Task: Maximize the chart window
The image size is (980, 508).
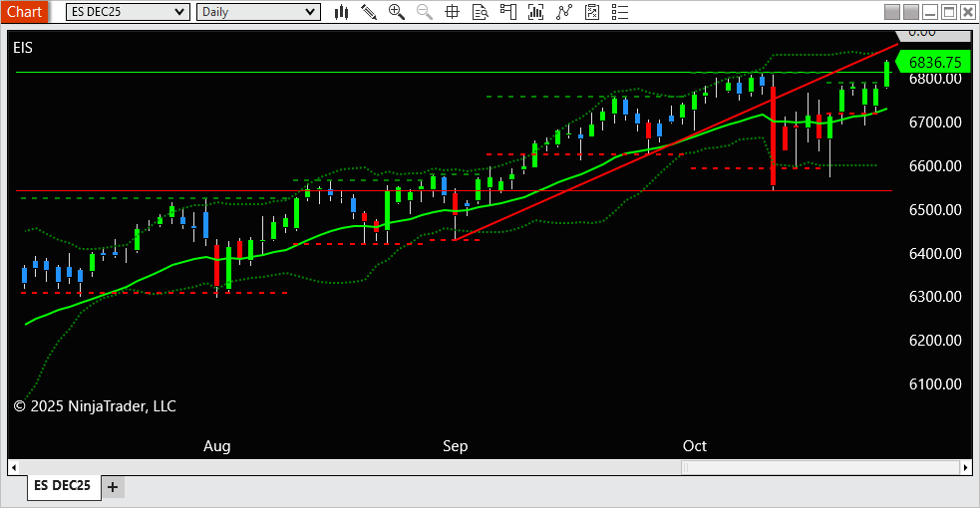Action: pos(949,12)
